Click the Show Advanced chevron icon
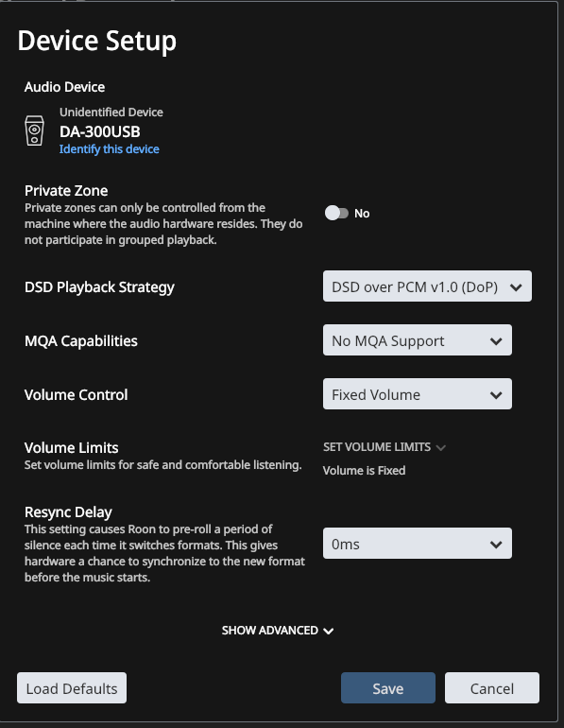Image resolution: width=564 pixels, height=728 pixels. click(329, 631)
